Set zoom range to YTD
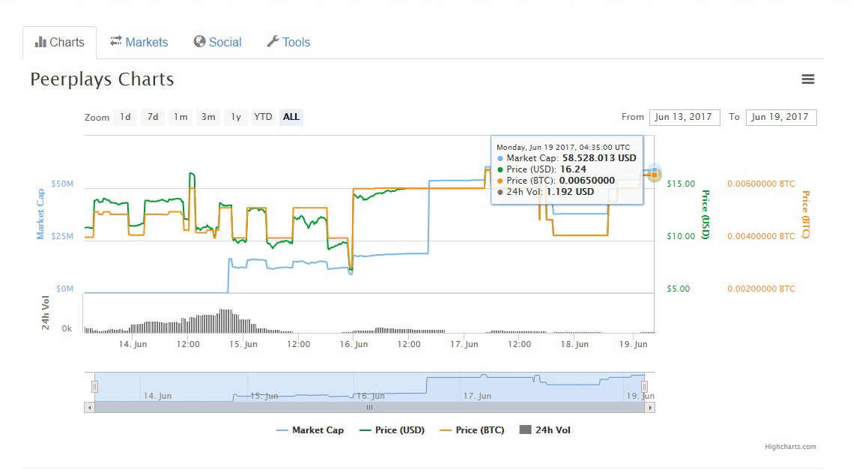The width and height of the screenshot is (868, 470). pos(263,117)
